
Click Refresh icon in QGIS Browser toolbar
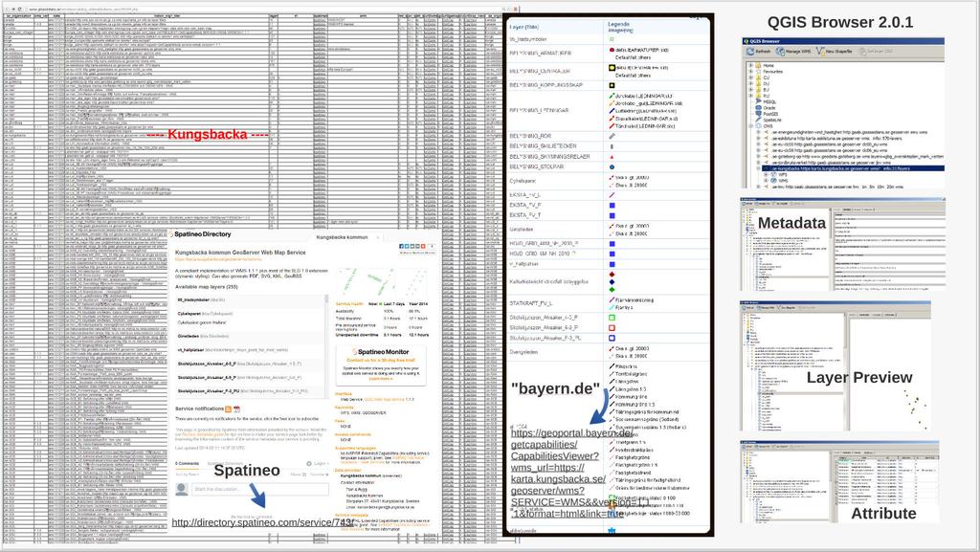coord(750,52)
